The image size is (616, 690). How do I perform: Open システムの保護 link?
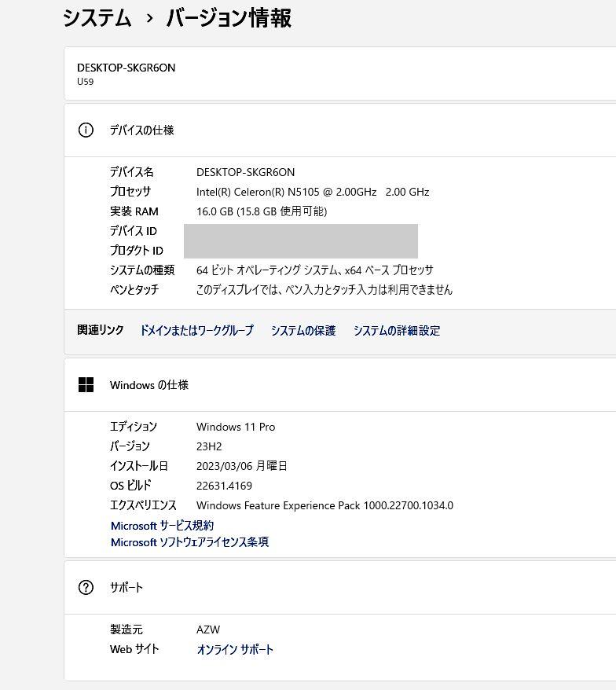click(x=303, y=331)
